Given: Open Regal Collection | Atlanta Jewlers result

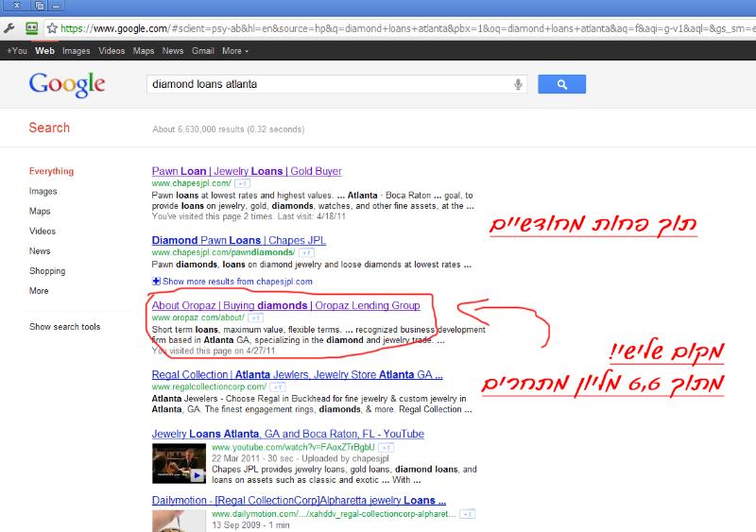Looking at the screenshot, I should (297, 375).
